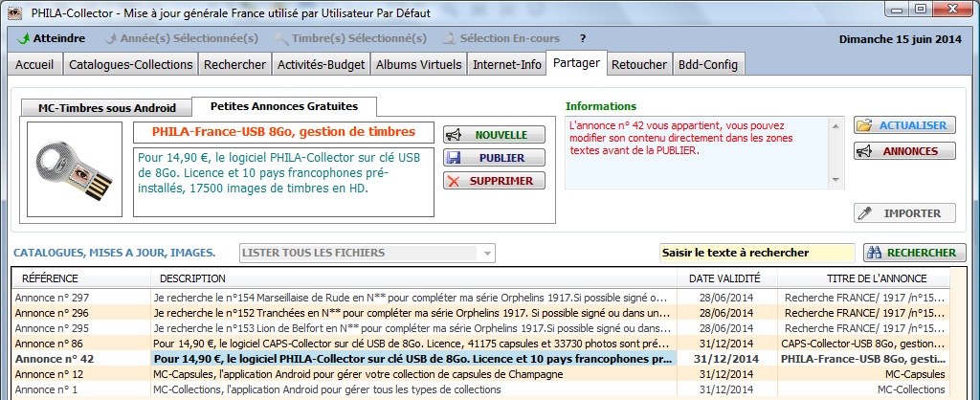Click date 28/06/2014 in Annonce n° 297 row
This screenshot has height=400, width=980.
[x=727, y=298]
